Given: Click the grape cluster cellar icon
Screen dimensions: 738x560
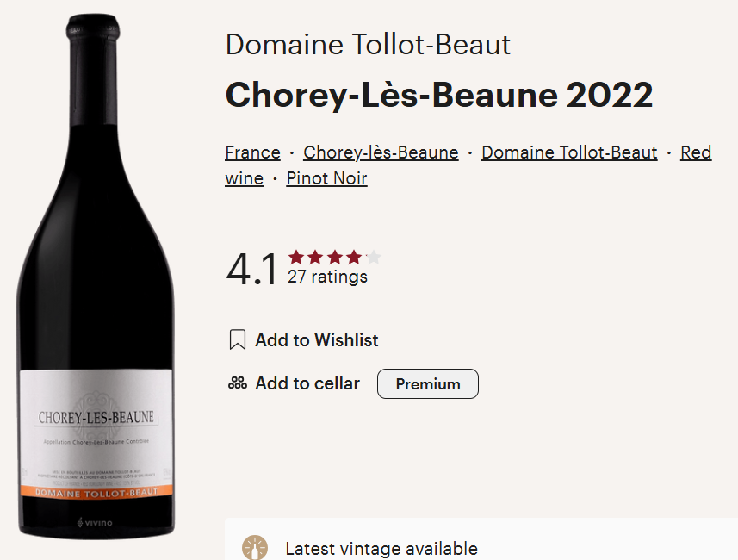Looking at the screenshot, I should click(237, 383).
